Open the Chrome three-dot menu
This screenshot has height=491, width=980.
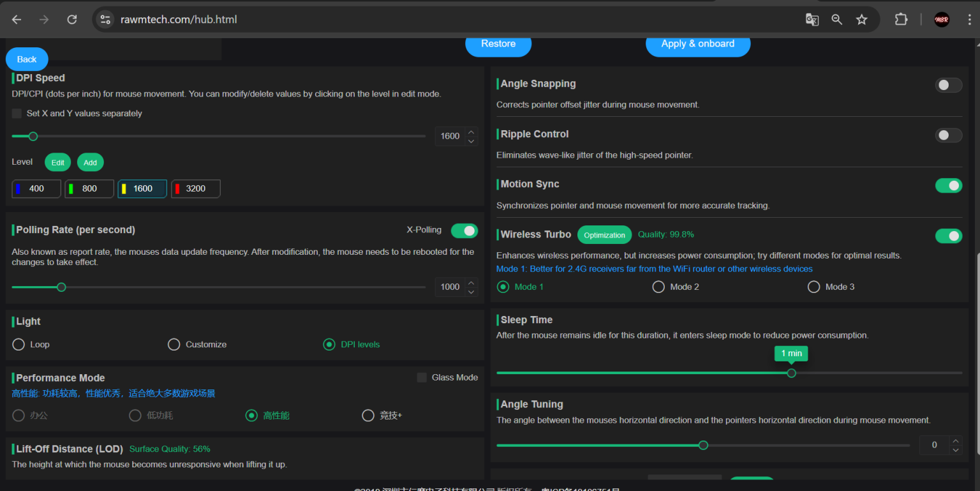970,20
